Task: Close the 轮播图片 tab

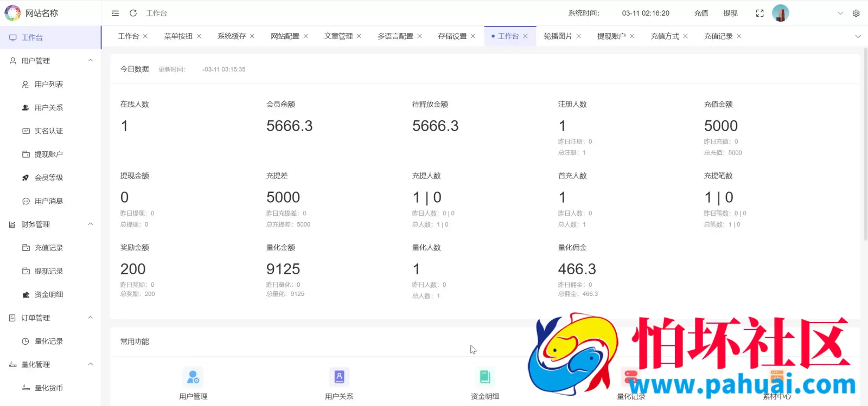Action: [x=579, y=36]
